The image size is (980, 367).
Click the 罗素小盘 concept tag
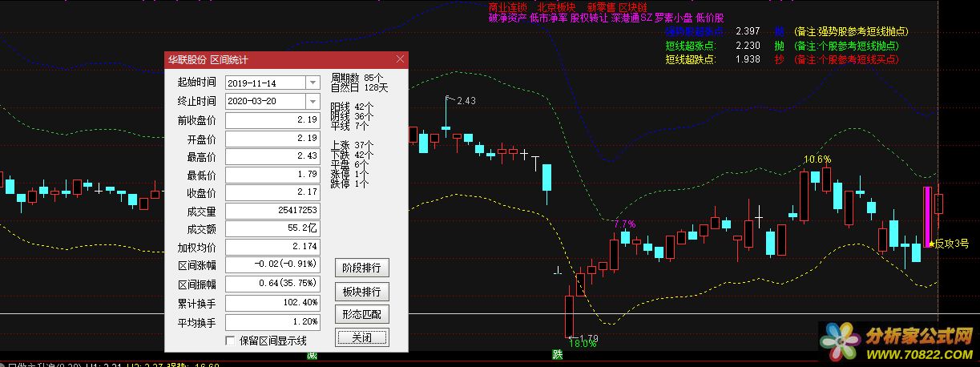click(x=675, y=18)
